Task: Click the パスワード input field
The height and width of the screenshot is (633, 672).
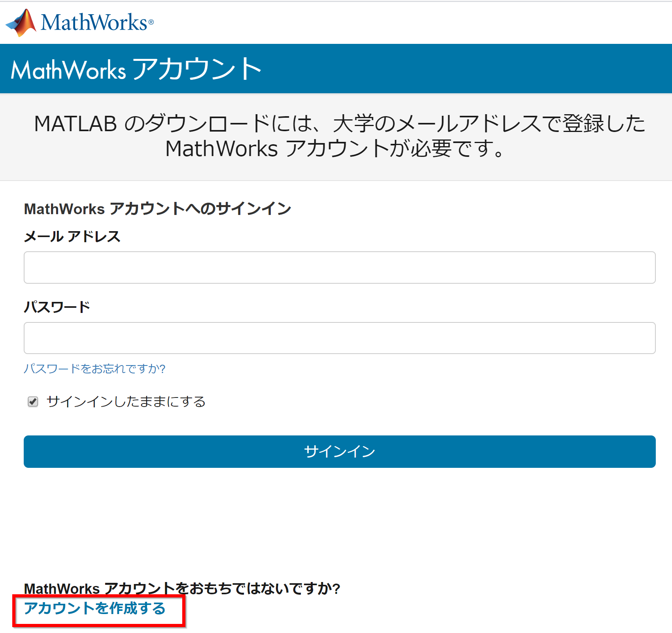Action: [x=340, y=338]
